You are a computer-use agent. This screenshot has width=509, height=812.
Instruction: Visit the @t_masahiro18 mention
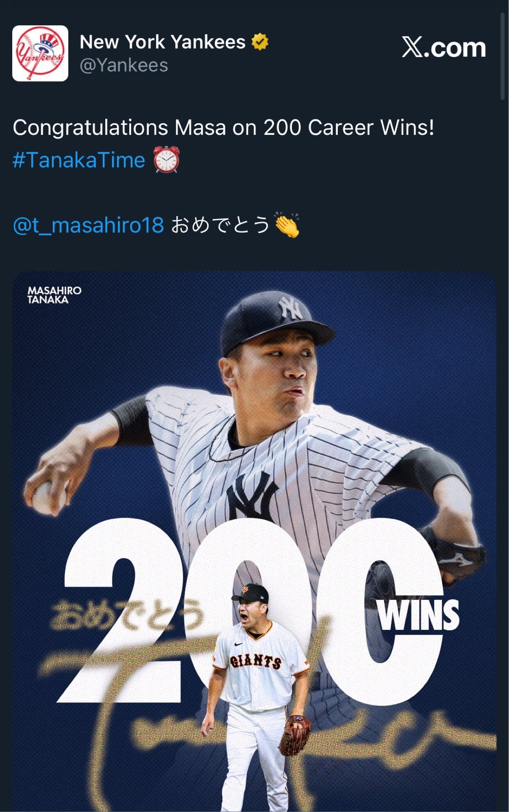coord(88,225)
